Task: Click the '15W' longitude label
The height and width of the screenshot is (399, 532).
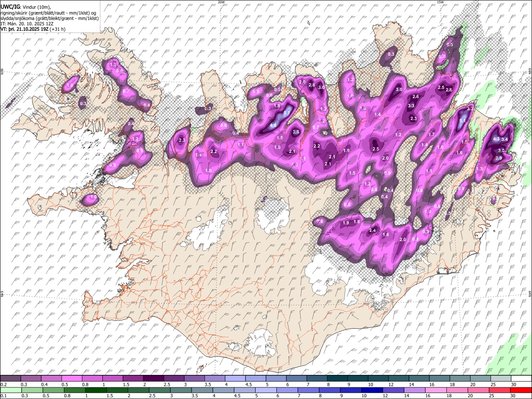Action: tap(440, 2)
